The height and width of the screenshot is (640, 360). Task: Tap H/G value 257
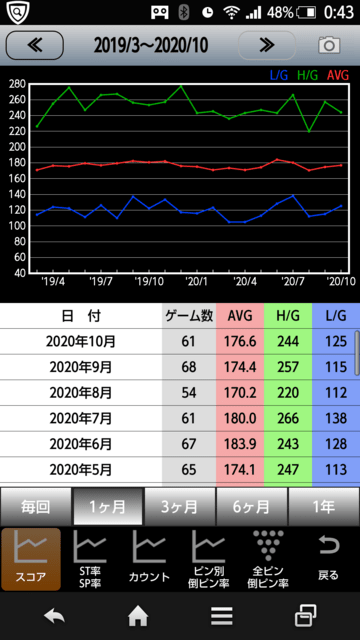(x=288, y=367)
